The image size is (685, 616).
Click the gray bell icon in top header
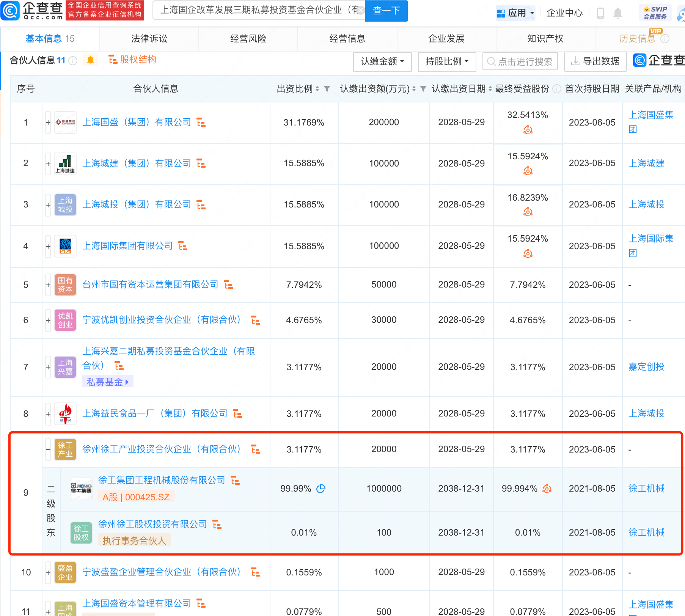(x=617, y=13)
